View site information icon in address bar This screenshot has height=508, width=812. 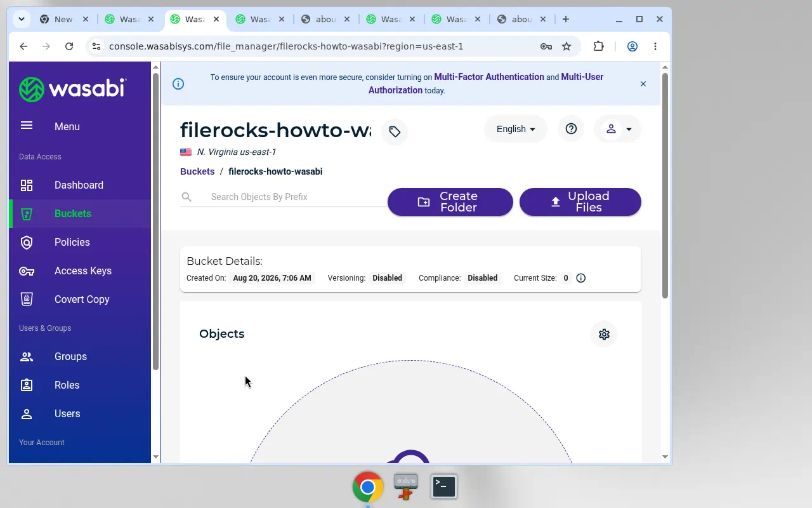click(96, 46)
